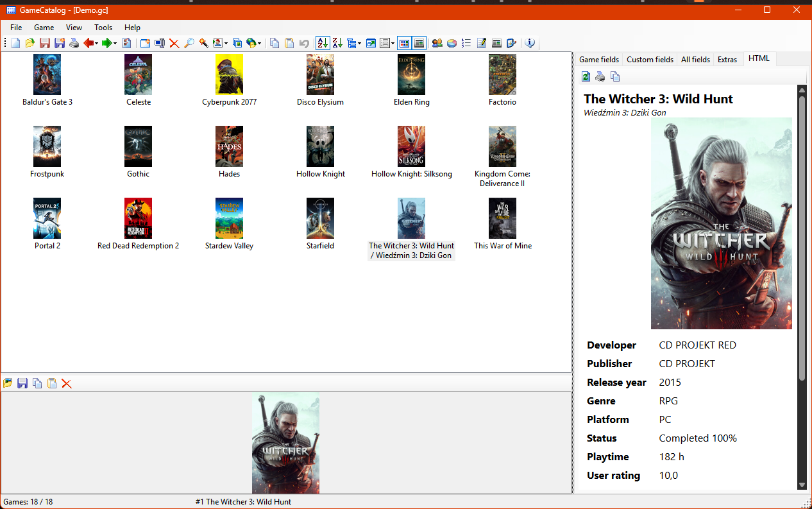Open the checklist properties icon in toolbar
This screenshot has height=509, width=812.
click(127, 43)
